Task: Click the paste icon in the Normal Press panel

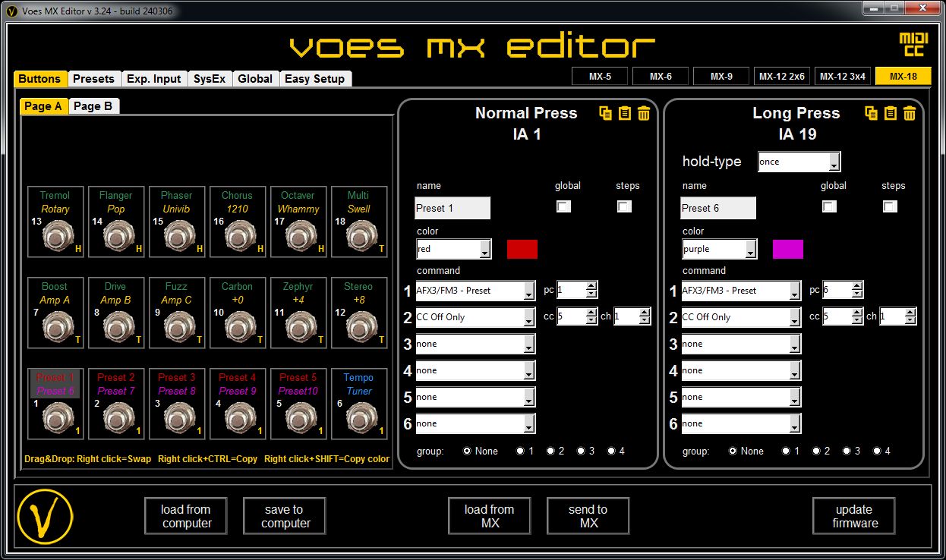Action: [624, 113]
